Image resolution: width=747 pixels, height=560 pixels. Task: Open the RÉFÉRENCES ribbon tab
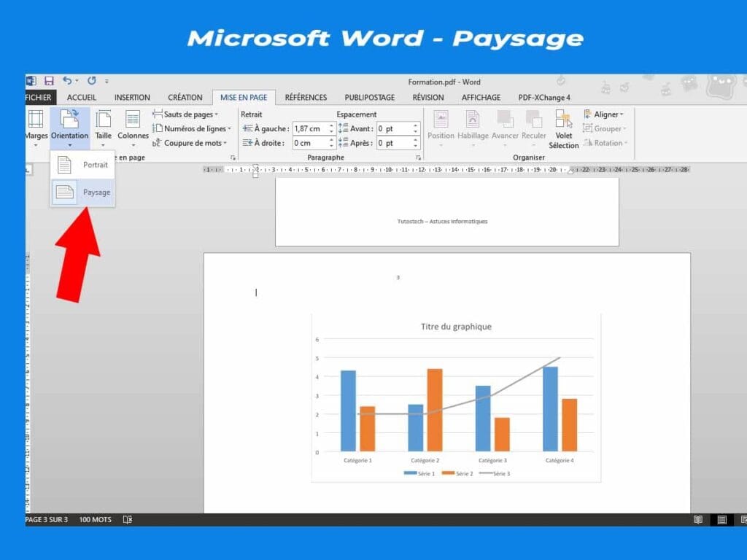point(306,97)
